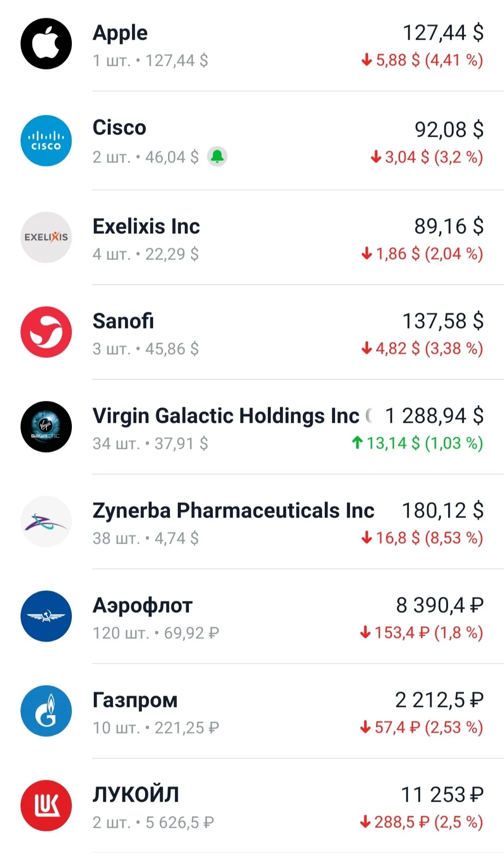Image resolution: width=504 pixels, height=853 pixels.
Task: Tap the Cisco loss 3,04 $ (3,2 %)
Action: click(x=427, y=157)
